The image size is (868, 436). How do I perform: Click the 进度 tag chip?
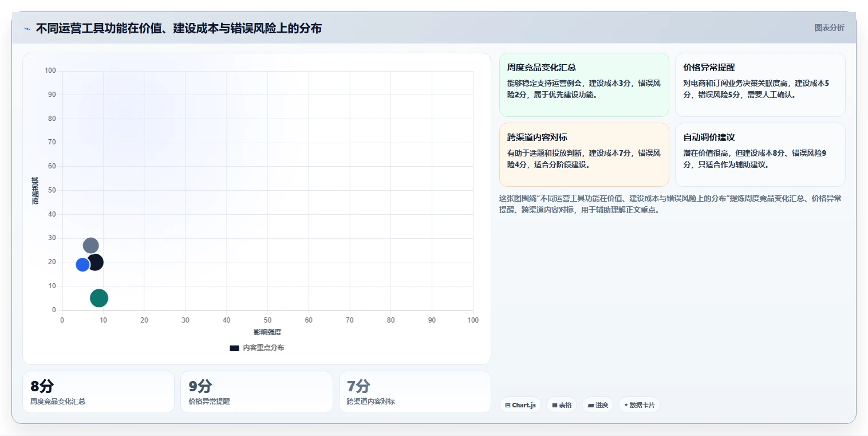598,405
